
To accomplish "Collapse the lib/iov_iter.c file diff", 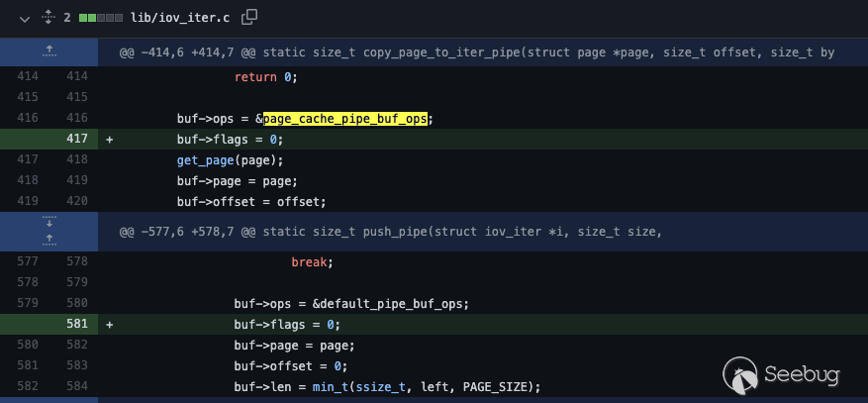I will tap(25, 18).
